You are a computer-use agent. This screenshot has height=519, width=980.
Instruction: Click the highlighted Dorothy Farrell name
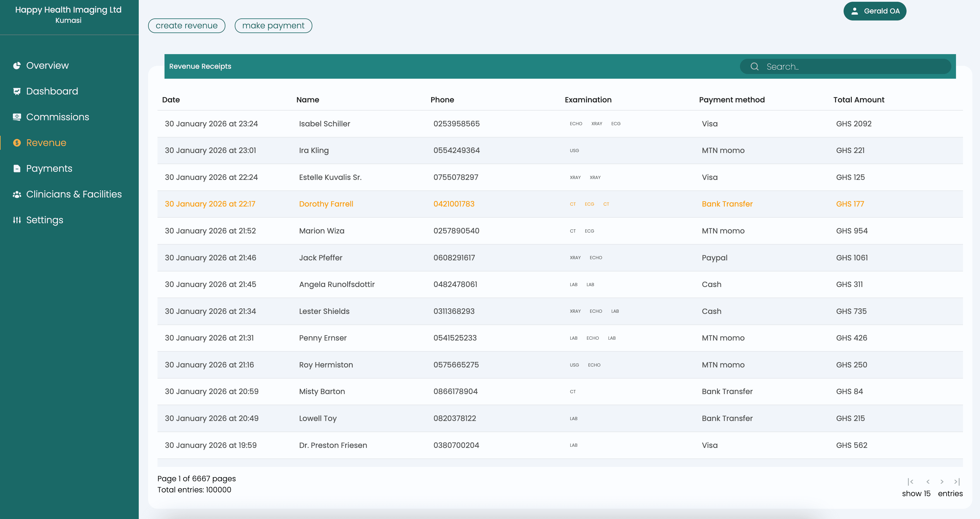point(326,204)
